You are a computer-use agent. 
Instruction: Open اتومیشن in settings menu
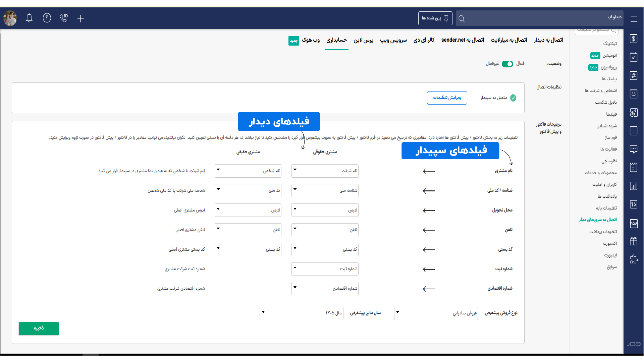[609, 56]
